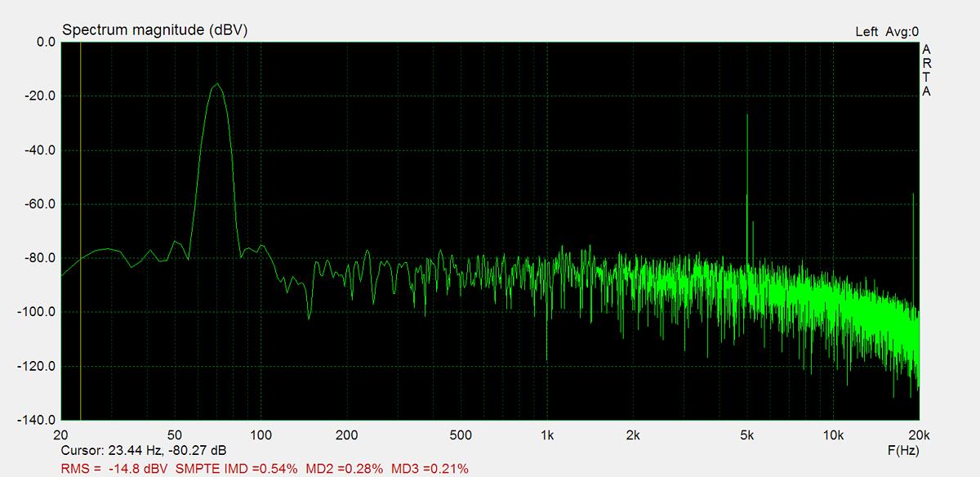Screen dimensions: 980x477
Task: Click the F(Hz) axis label
Action: coord(902,451)
